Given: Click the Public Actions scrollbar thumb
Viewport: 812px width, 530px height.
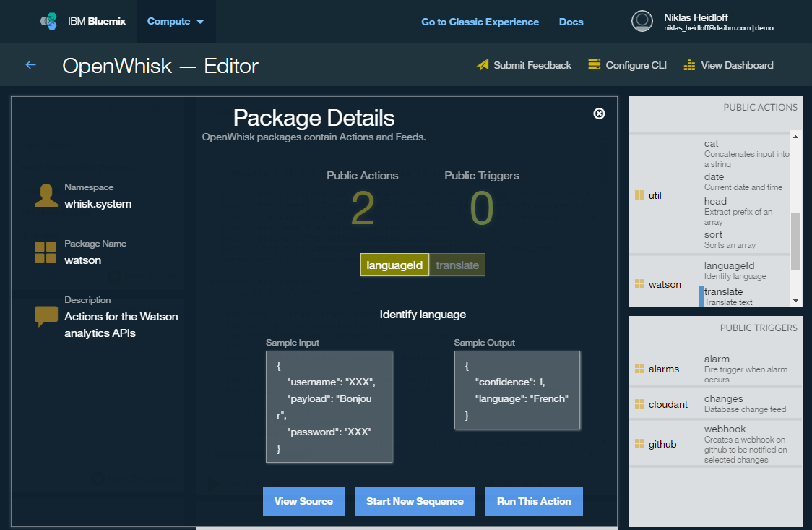Looking at the screenshot, I should 795,241.
